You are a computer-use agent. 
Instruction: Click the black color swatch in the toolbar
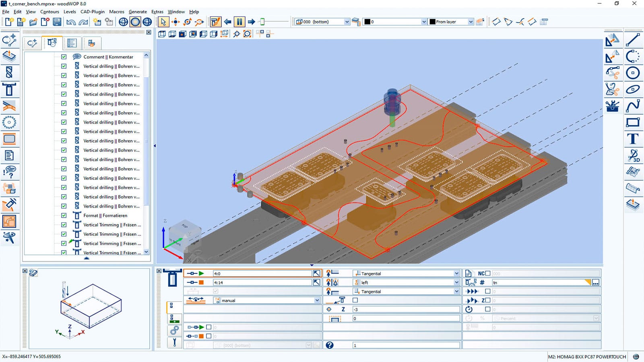pos(368,22)
